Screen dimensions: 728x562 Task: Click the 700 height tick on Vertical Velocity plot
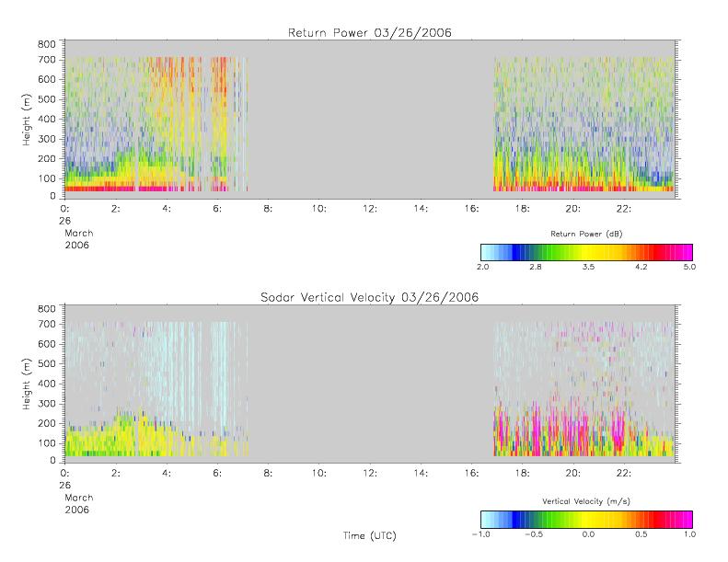[x=46, y=324]
